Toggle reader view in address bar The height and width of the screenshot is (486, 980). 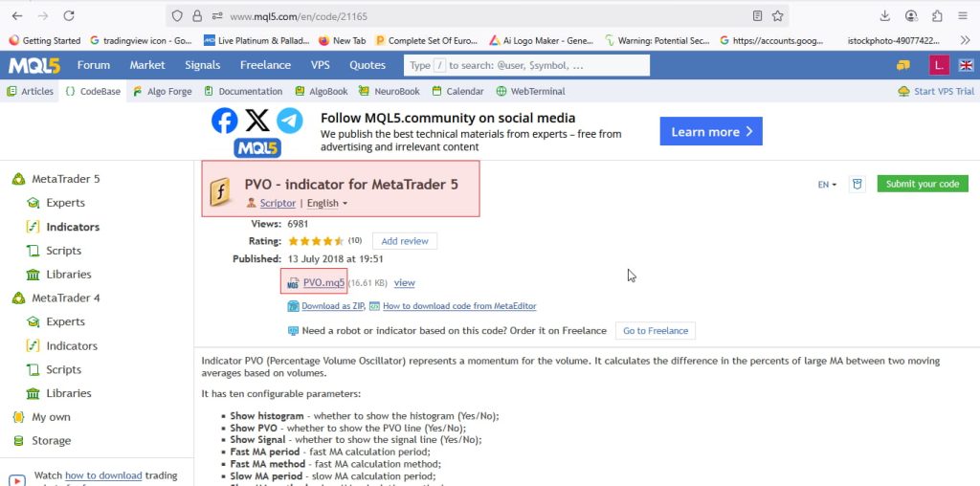(757, 16)
